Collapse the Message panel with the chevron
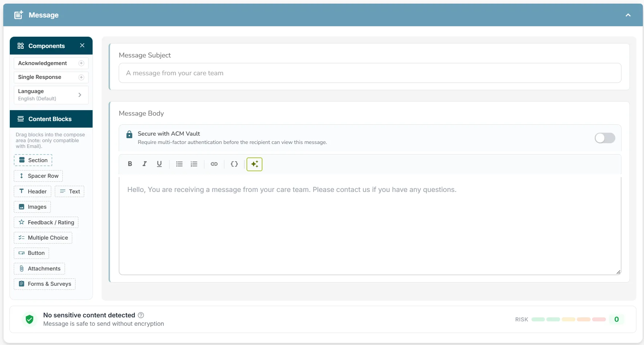The image size is (644, 345). 628,15
